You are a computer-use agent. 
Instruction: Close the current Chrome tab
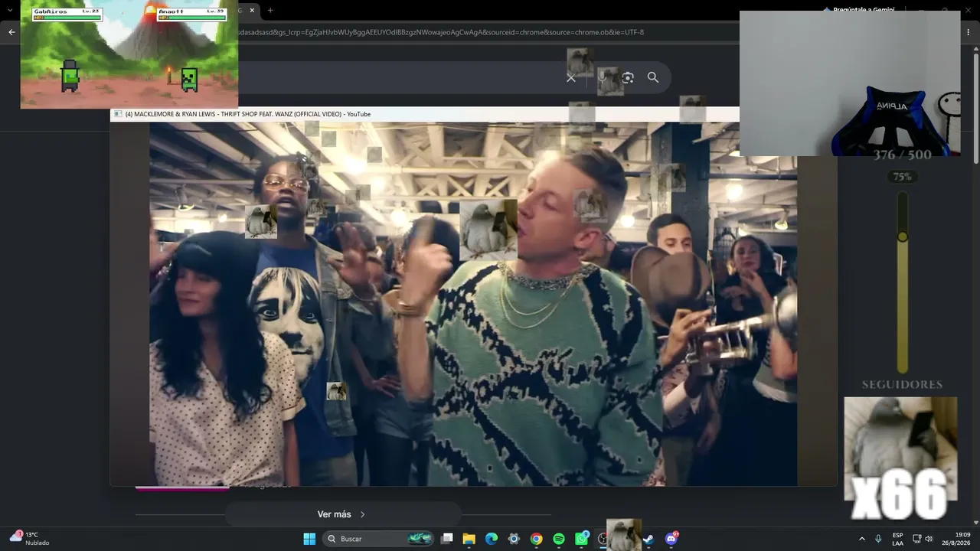coord(252,10)
